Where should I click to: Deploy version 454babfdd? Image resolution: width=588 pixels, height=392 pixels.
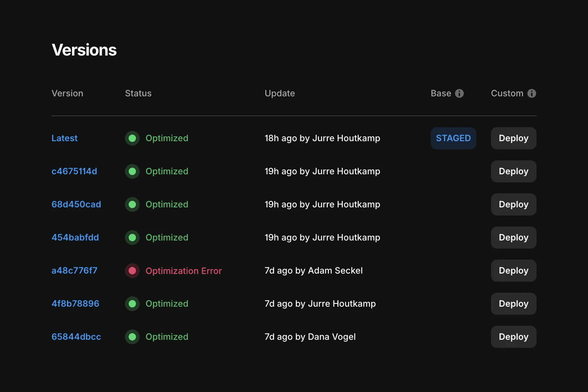514,238
